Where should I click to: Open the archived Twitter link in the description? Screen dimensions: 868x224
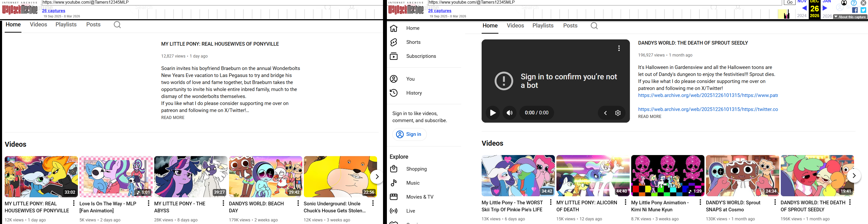point(708,110)
